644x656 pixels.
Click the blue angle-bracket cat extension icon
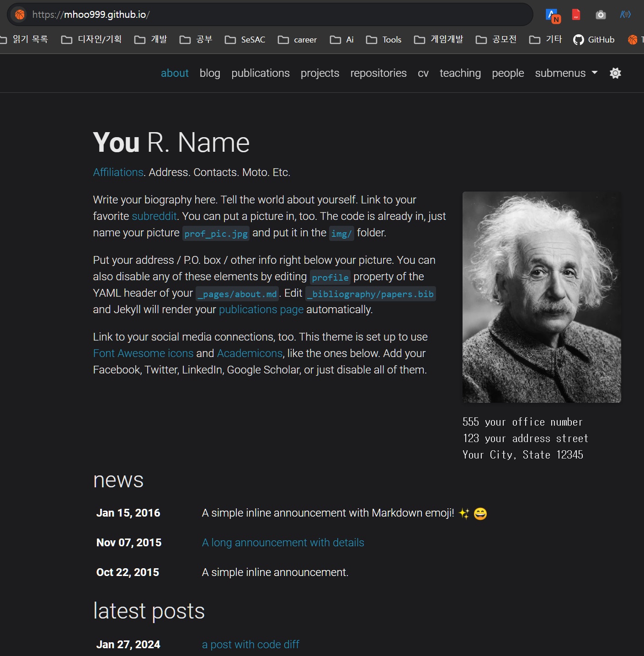(625, 15)
